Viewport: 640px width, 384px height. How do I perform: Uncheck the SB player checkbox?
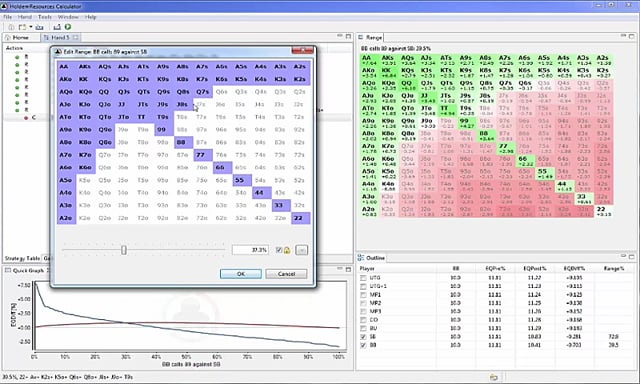click(x=363, y=337)
